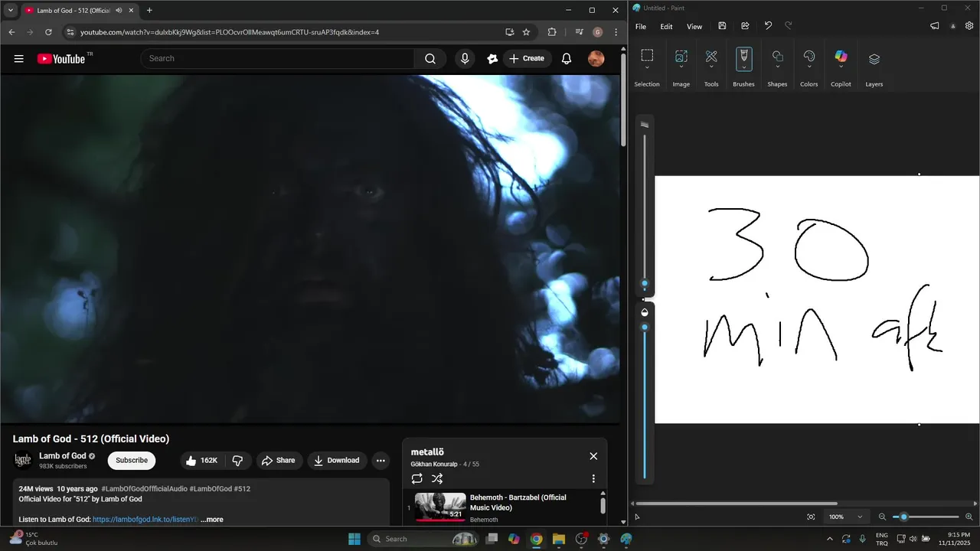Open the Windows Start button

pyautogui.click(x=354, y=539)
